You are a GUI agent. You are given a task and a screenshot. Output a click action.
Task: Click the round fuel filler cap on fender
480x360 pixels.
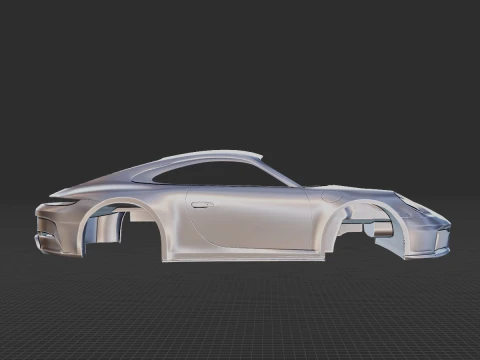[331, 195]
